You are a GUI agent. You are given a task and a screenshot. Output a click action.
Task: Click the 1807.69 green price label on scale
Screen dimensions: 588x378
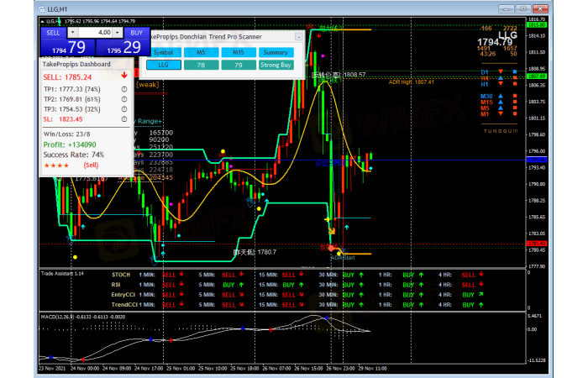pyautogui.click(x=536, y=76)
